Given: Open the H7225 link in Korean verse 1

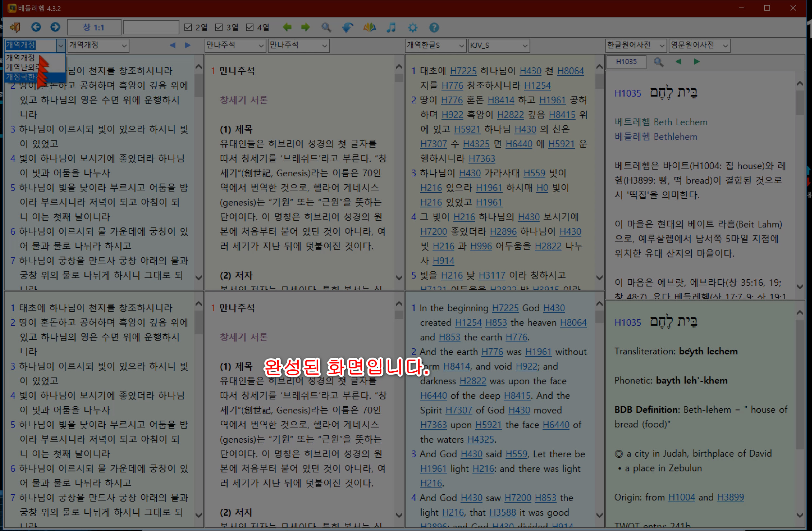Looking at the screenshot, I should [x=463, y=71].
